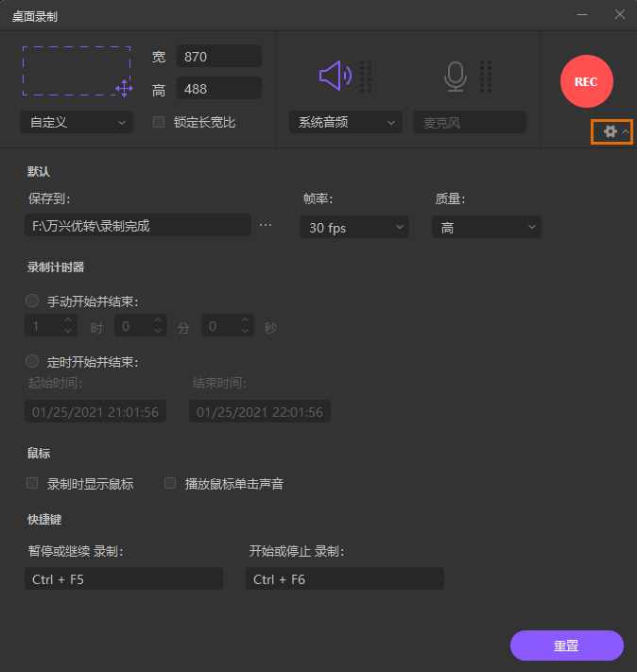This screenshot has width=637, height=672.
Task: Click the red REC record button
Action: point(586,81)
